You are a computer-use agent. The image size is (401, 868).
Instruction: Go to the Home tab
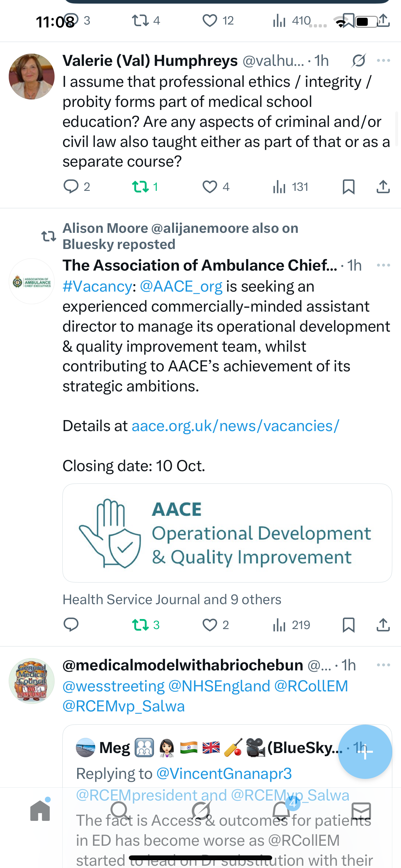pyautogui.click(x=40, y=811)
